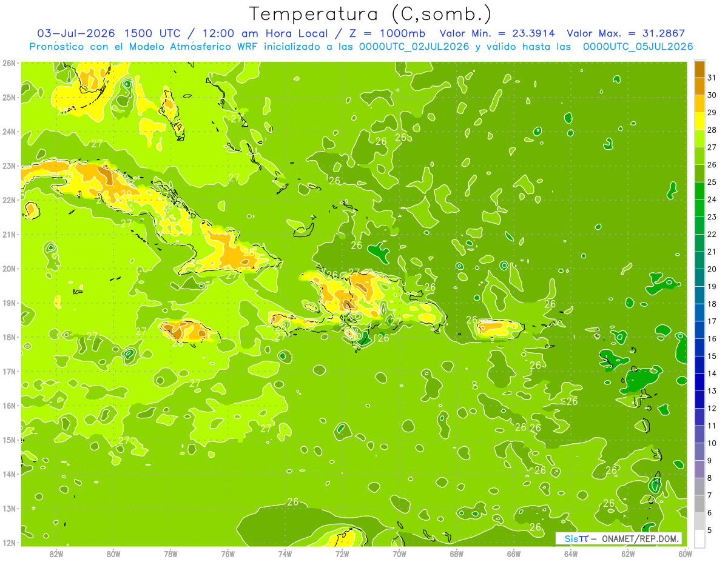This screenshot has height=562, width=728.
Task: Click 'Modelo Atmósferico WRF' in the subtitle
Action: pyautogui.click(x=194, y=47)
